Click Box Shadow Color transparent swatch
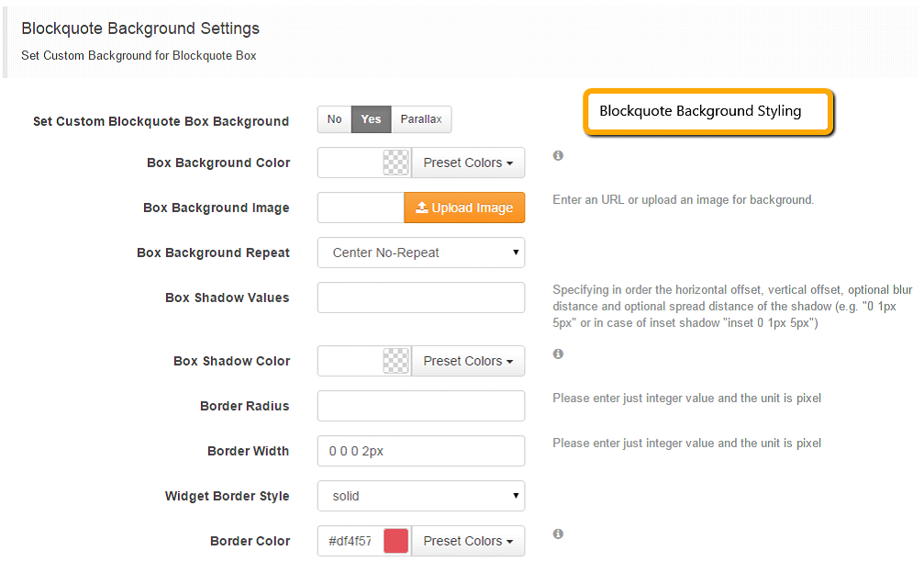924x573 pixels. (x=396, y=361)
